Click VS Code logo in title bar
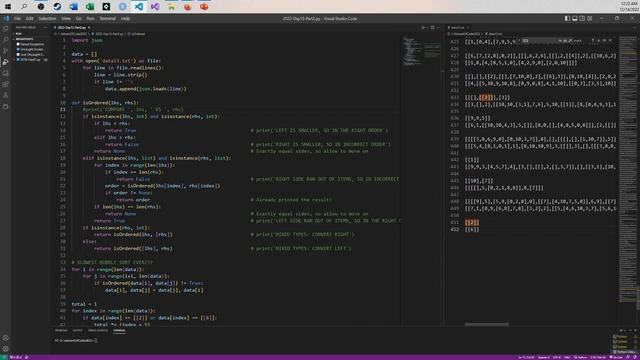Image resolution: width=640 pixels, height=360 pixels. 6,18
